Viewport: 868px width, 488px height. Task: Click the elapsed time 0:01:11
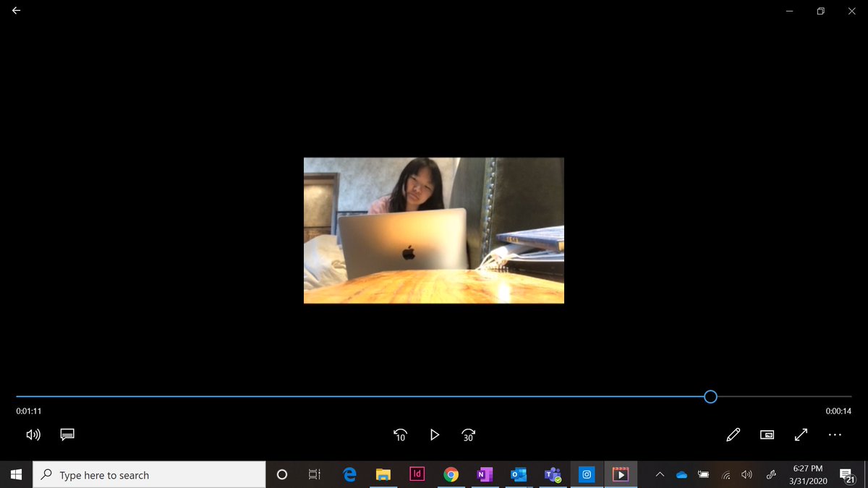(29, 411)
